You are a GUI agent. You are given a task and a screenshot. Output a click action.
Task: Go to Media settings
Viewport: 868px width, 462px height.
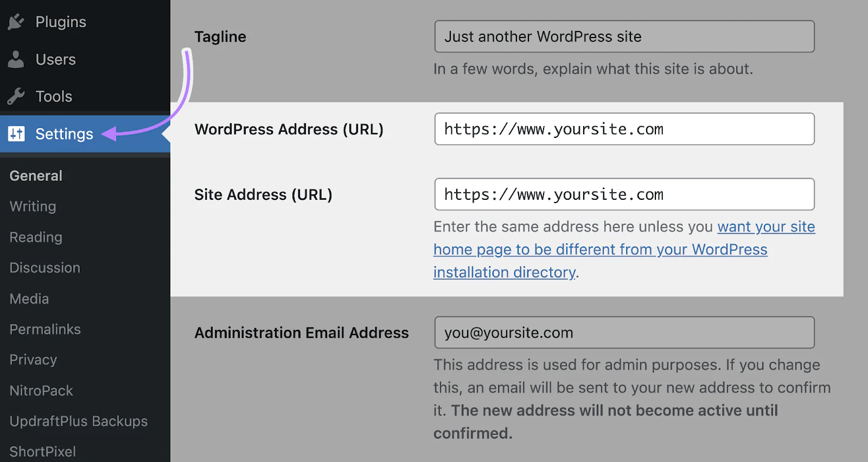click(29, 299)
